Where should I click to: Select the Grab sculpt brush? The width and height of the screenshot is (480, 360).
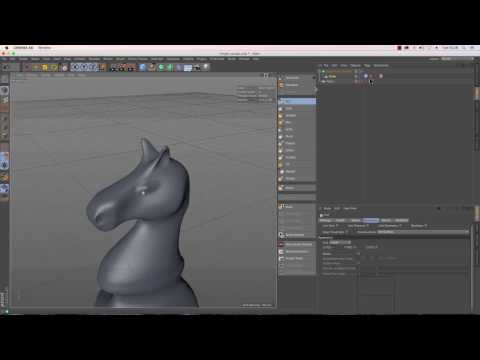pos(297,108)
